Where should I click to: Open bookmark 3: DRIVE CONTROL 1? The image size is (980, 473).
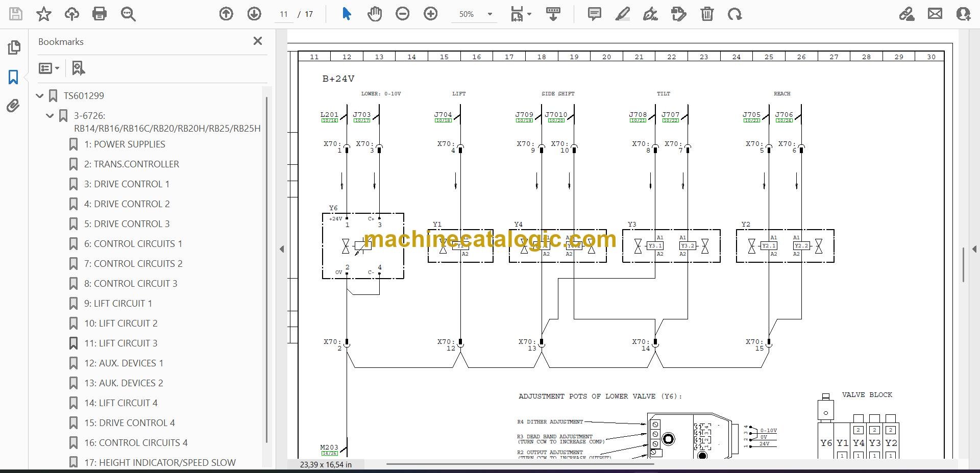pyautogui.click(x=127, y=184)
